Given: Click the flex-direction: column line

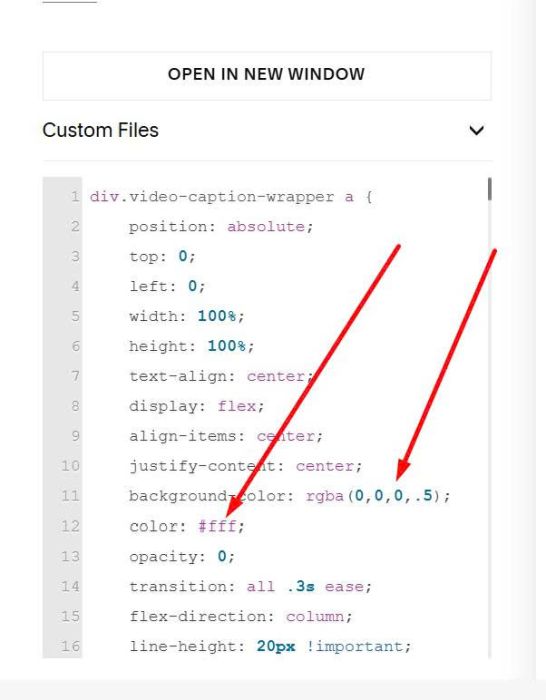Looking at the screenshot, I should (x=241, y=617).
